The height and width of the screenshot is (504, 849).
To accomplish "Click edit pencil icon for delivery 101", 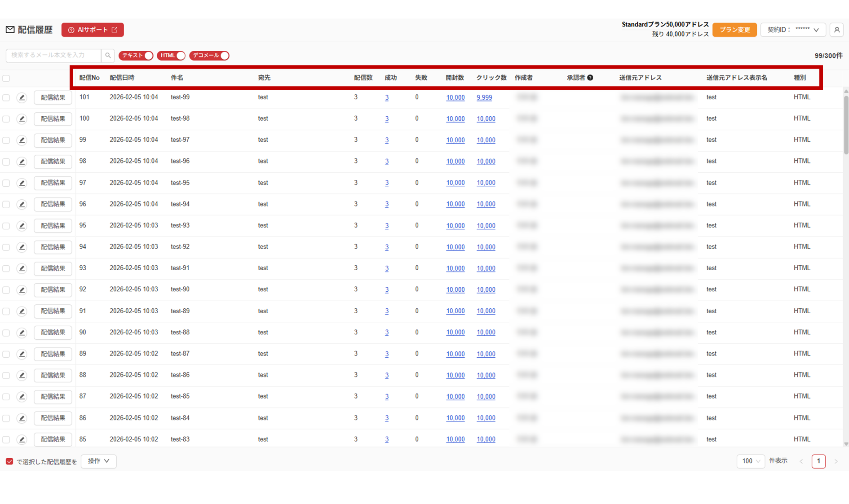I will [x=22, y=97].
